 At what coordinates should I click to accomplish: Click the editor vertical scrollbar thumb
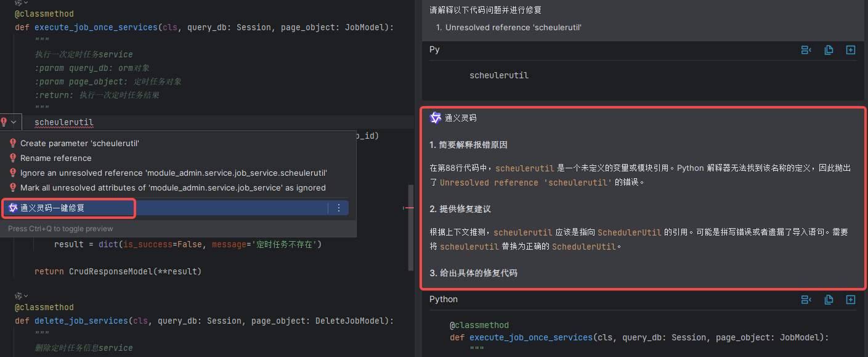pos(410,228)
